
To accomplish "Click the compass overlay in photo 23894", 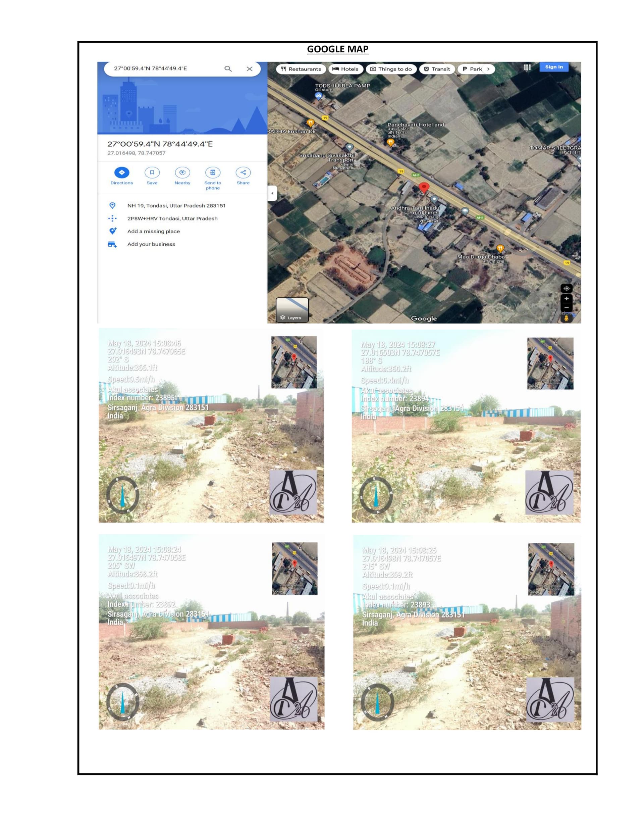I will (376, 496).
